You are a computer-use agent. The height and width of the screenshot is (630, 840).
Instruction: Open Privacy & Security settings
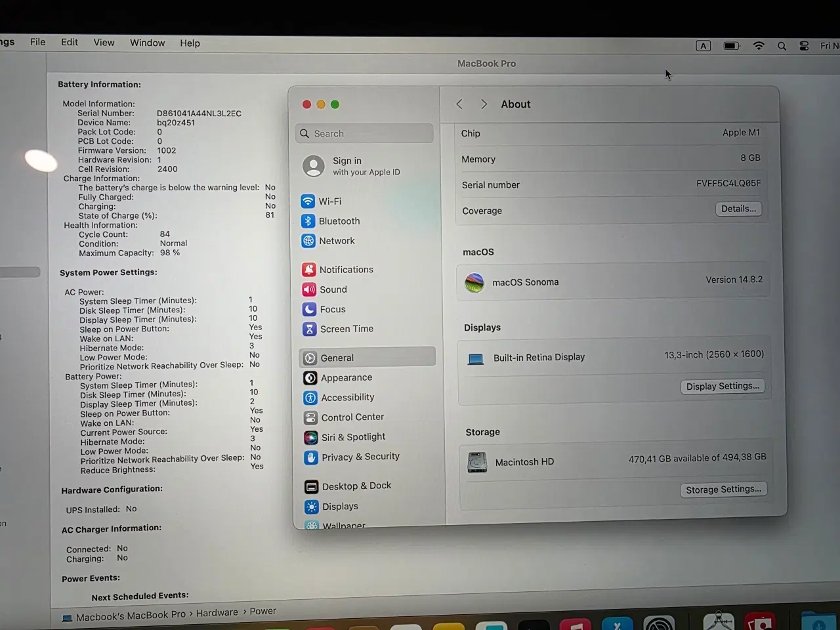360,457
